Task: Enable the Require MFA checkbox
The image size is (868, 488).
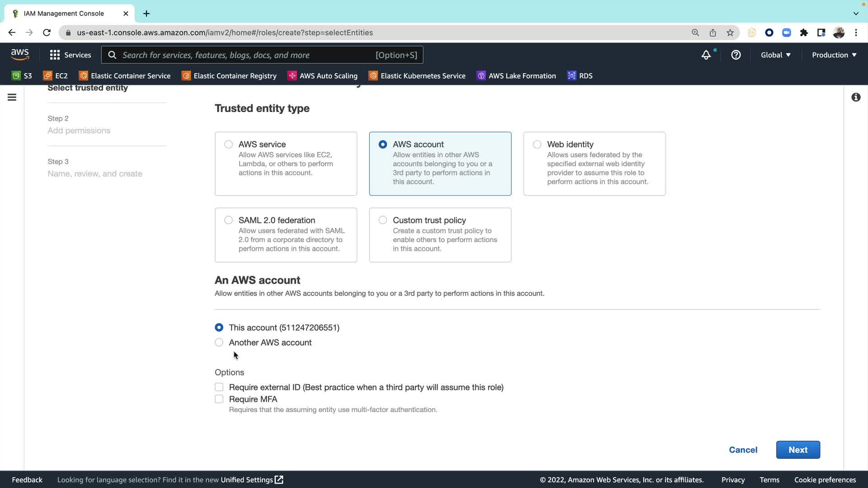Action: 219,399
